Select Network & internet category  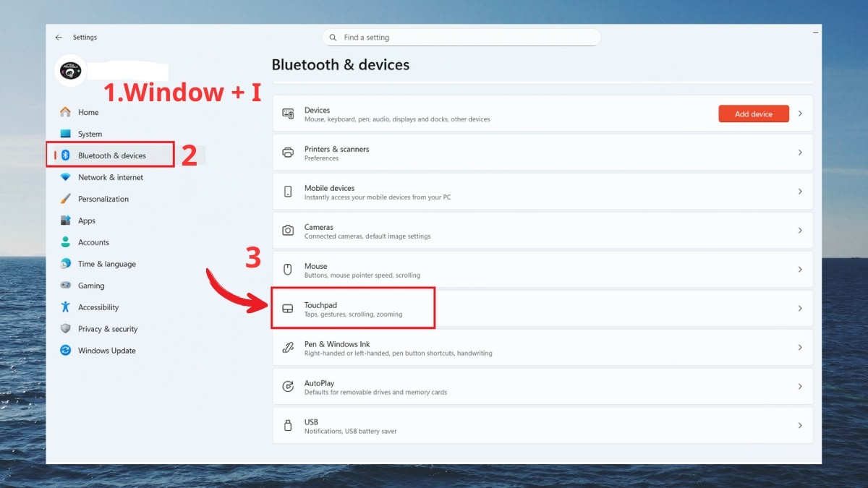point(111,177)
